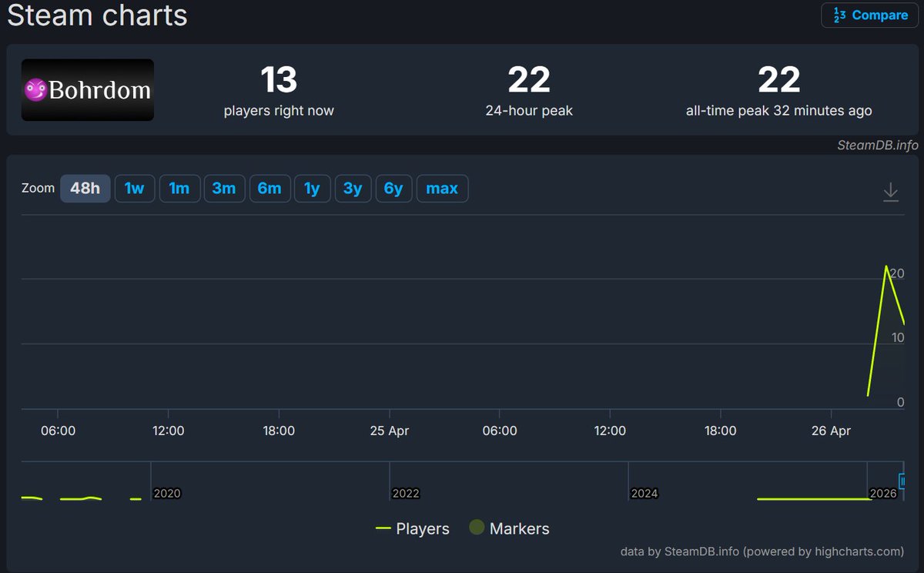This screenshot has height=573, width=924.
Task: Set zoom range to 1m
Action: [x=179, y=189]
